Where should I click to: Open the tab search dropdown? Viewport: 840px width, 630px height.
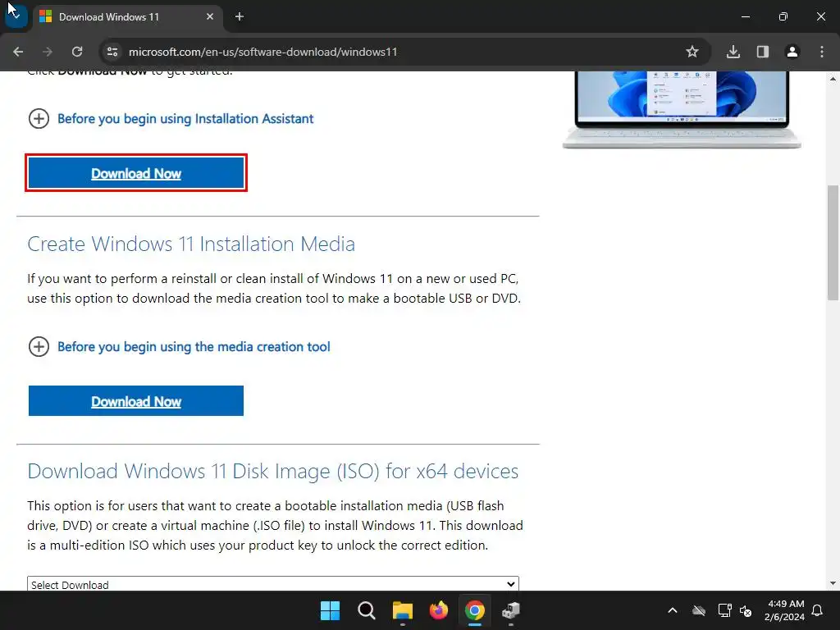tap(16, 16)
